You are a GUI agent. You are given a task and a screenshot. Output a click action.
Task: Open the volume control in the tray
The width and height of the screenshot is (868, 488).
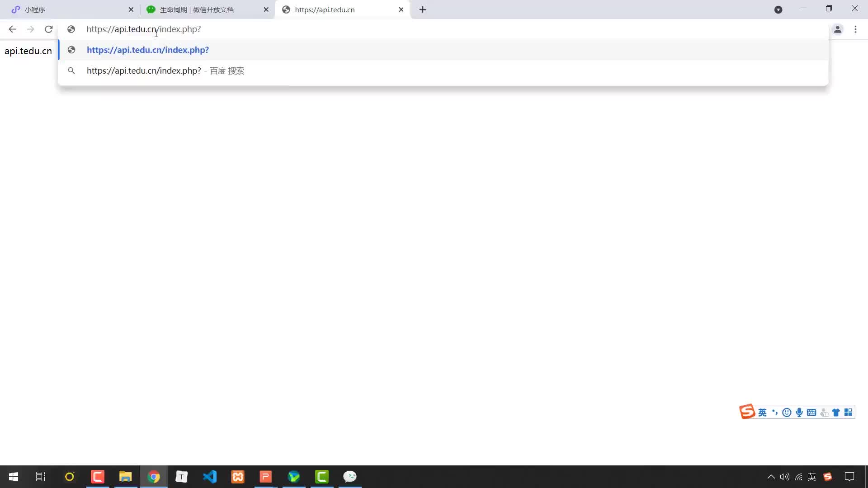click(784, 477)
